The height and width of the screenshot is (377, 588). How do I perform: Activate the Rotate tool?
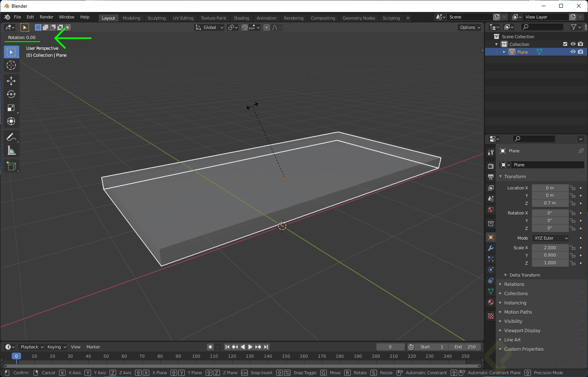pyautogui.click(x=11, y=94)
